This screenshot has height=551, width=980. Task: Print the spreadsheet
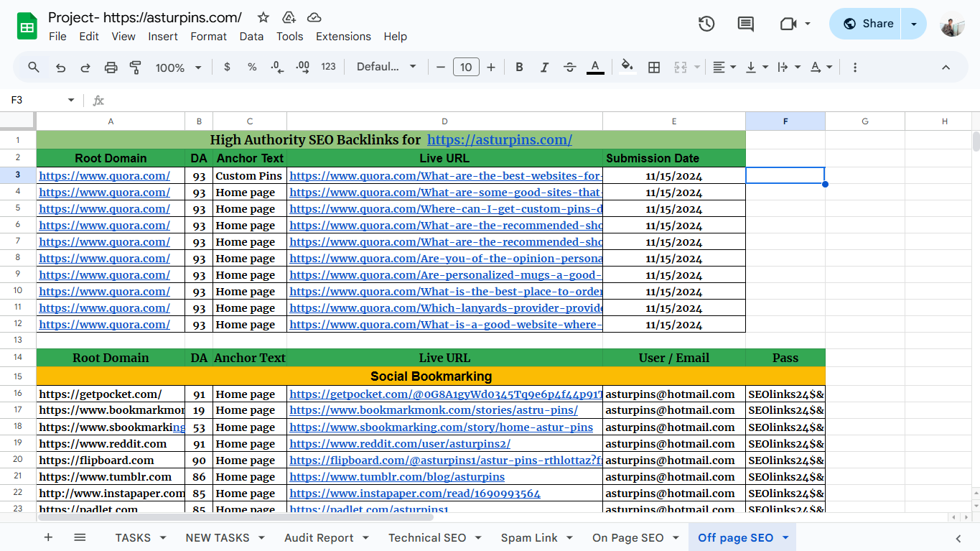[111, 67]
